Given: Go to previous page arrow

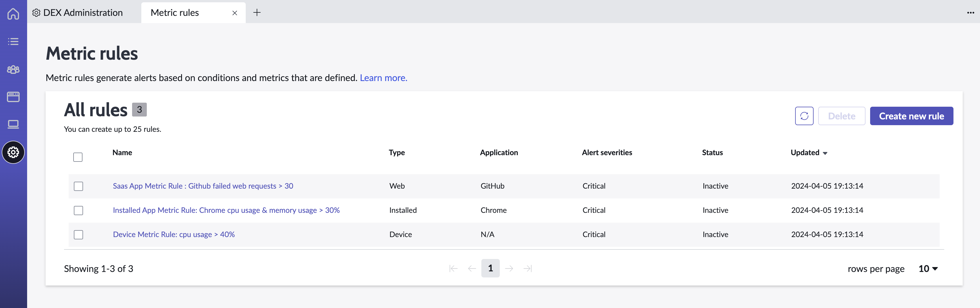Looking at the screenshot, I should point(472,268).
